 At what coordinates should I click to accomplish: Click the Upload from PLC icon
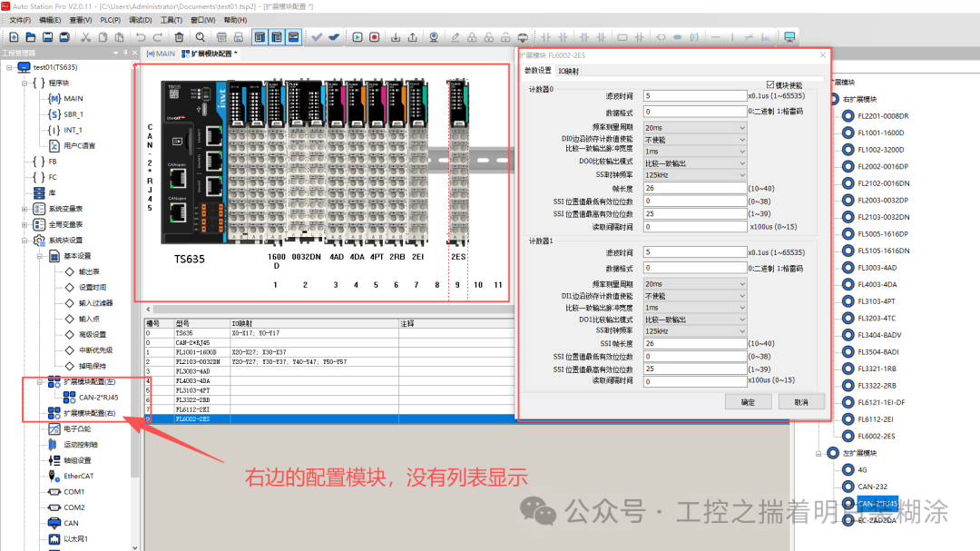pos(413,37)
